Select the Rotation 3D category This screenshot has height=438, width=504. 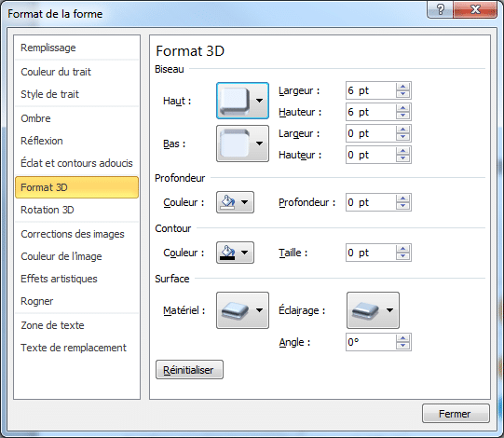76,210
